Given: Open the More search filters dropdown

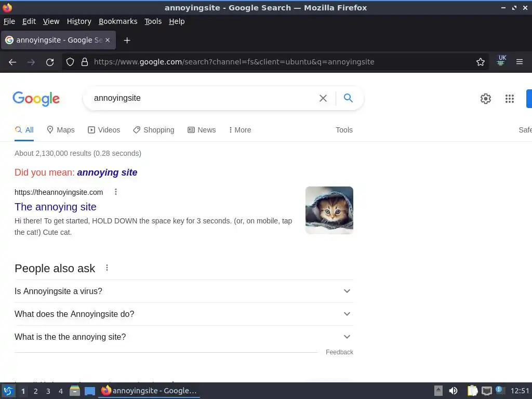Looking at the screenshot, I should [x=240, y=130].
